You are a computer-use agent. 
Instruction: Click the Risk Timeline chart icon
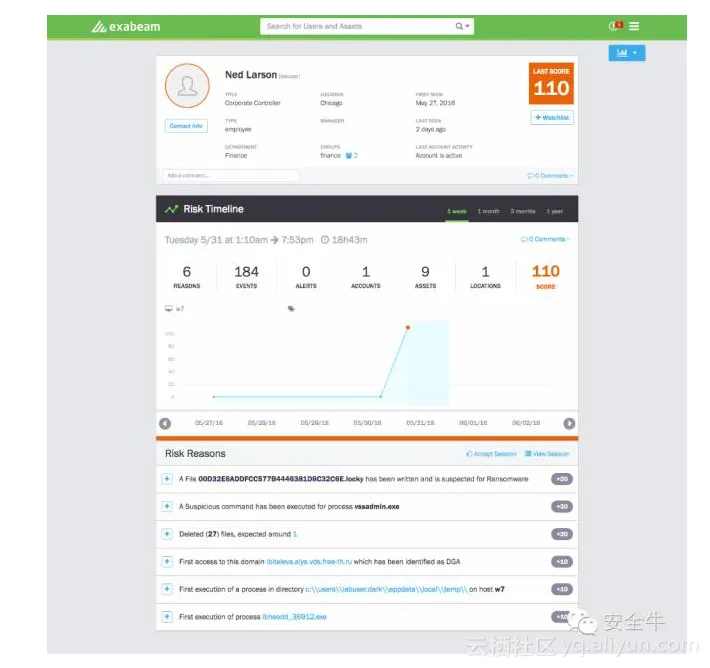click(171, 209)
